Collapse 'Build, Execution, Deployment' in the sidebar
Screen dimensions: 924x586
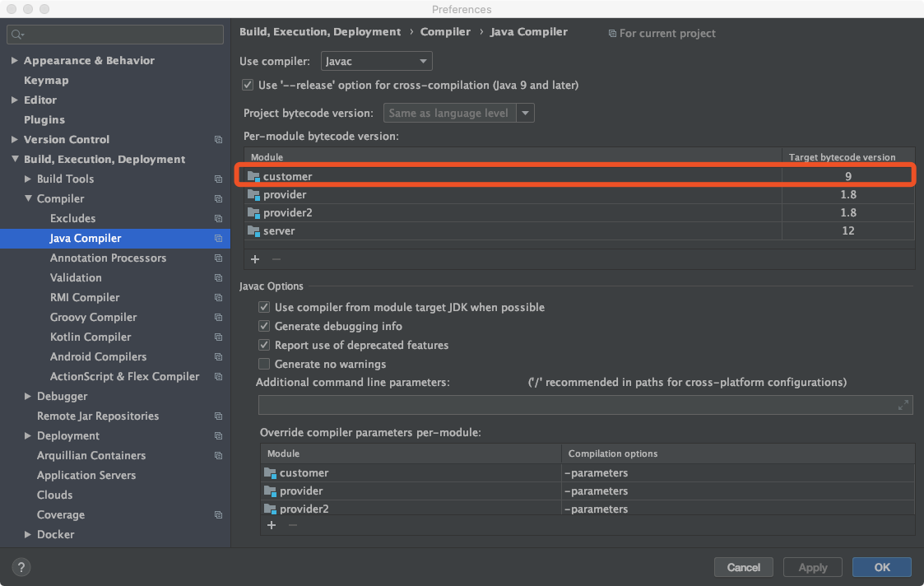click(14, 159)
